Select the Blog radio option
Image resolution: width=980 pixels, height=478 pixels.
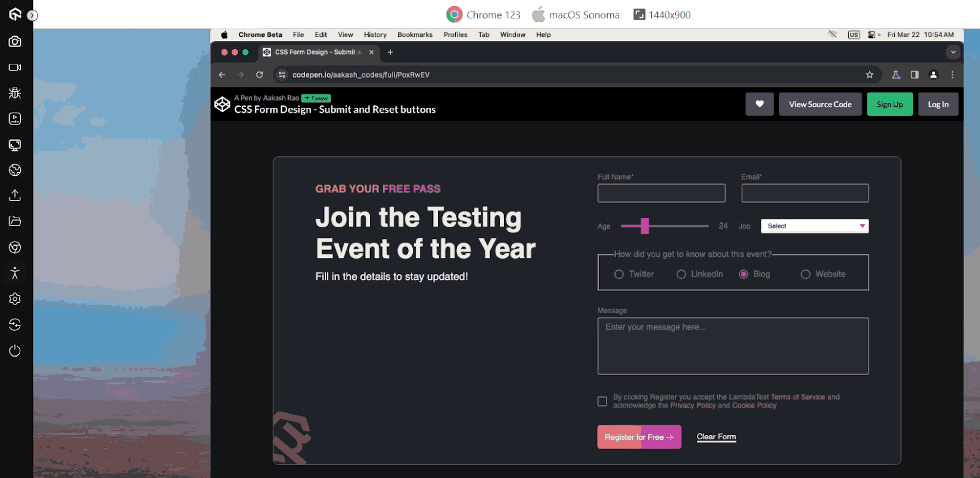click(744, 275)
